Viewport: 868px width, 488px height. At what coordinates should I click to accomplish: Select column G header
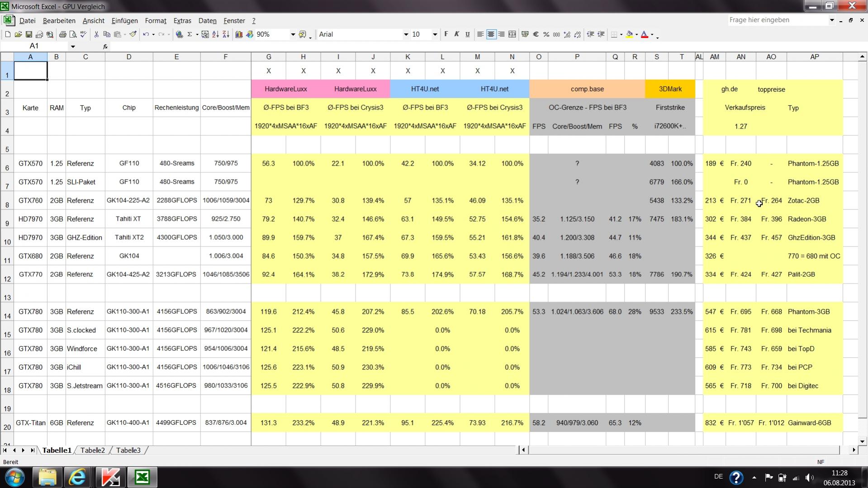point(269,57)
